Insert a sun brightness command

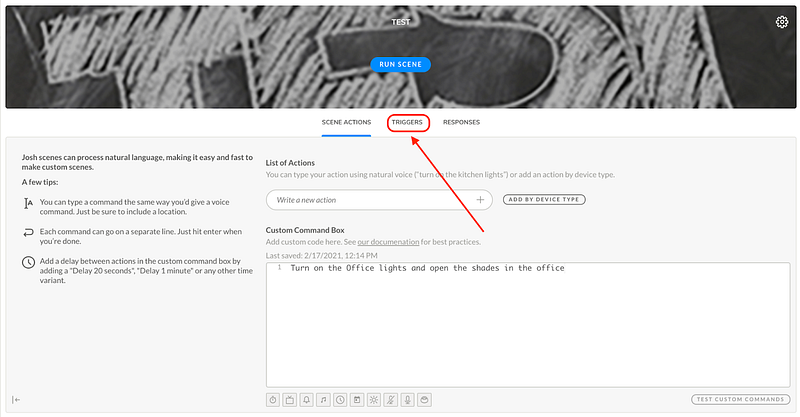coord(374,400)
